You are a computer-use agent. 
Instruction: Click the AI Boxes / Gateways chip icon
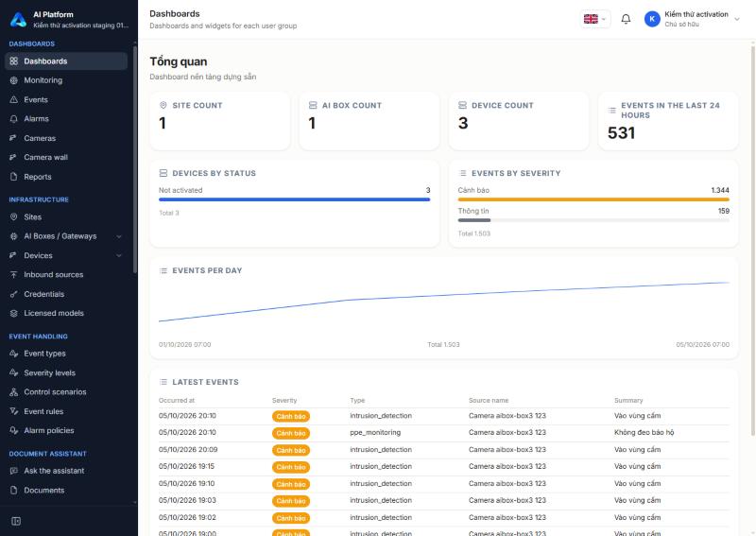[x=14, y=236]
